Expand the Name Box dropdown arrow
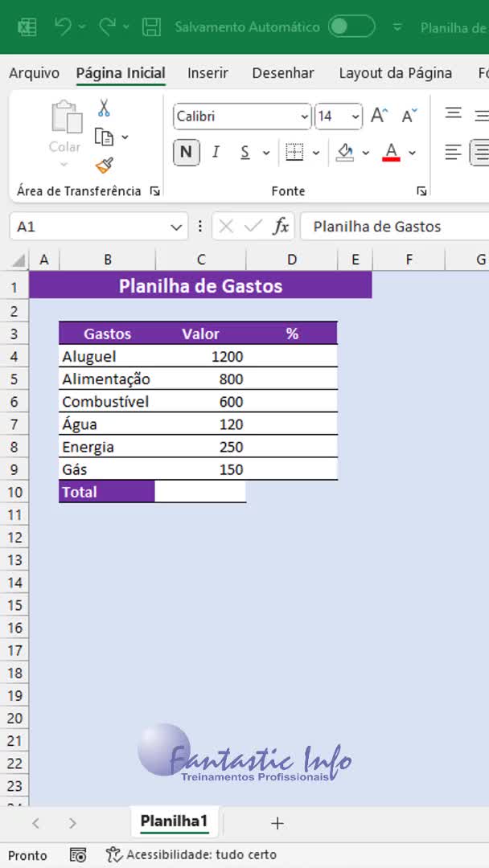Viewport: 489px width, 868px height. pos(176,227)
